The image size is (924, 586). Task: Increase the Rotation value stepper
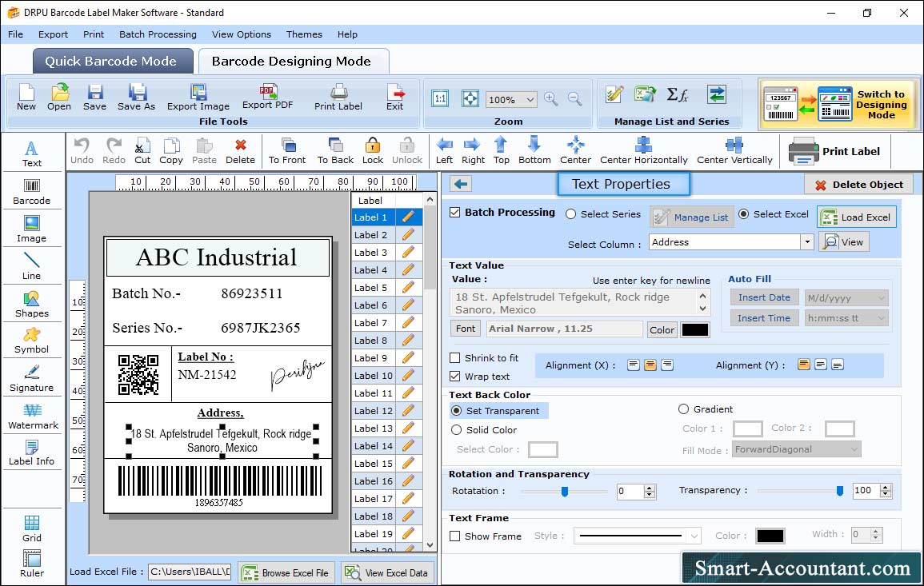click(650, 488)
